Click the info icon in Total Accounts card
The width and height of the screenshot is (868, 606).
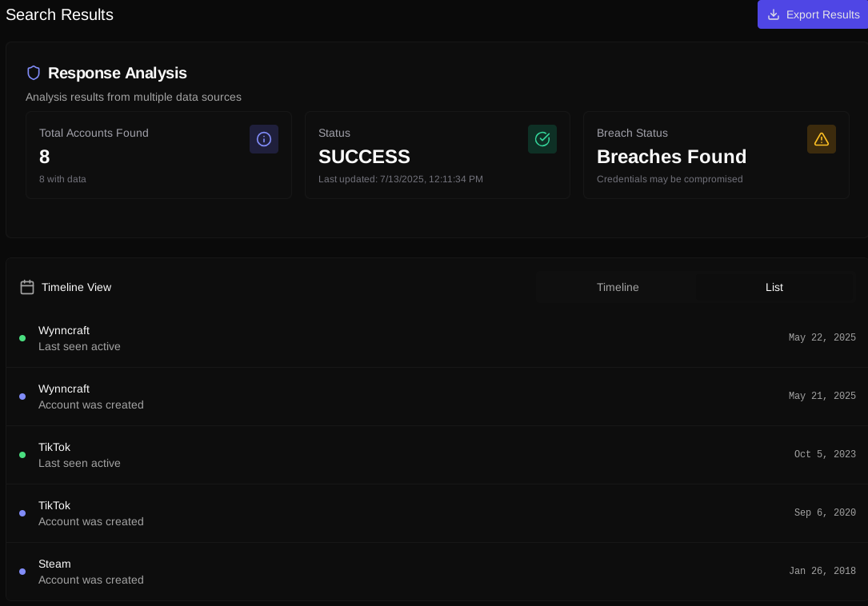tap(264, 139)
